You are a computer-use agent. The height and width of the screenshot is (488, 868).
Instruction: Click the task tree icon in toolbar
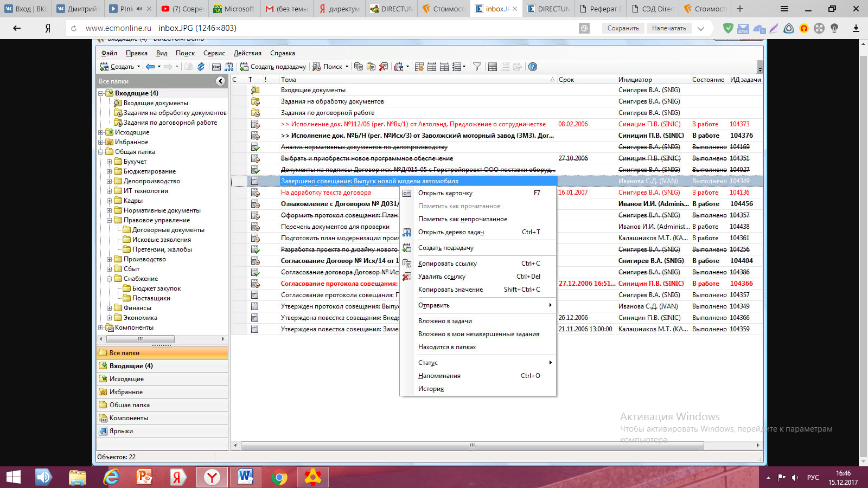click(229, 67)
